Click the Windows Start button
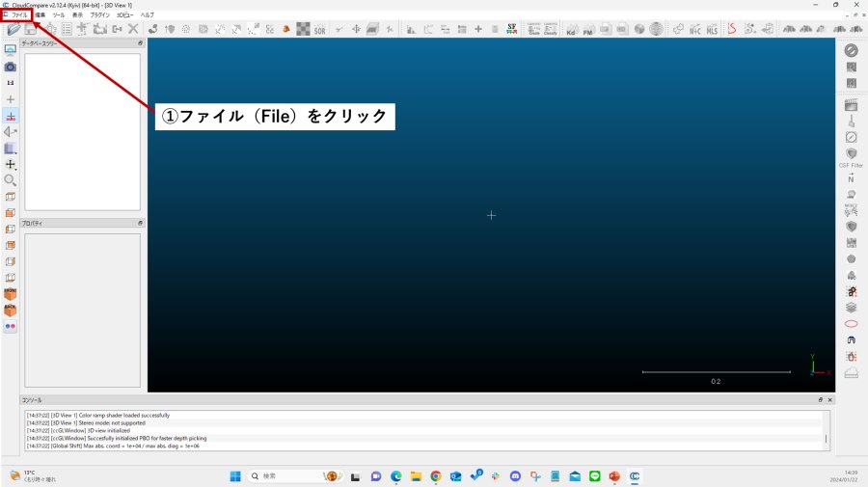The image size is (868, 487). point(235,476)
